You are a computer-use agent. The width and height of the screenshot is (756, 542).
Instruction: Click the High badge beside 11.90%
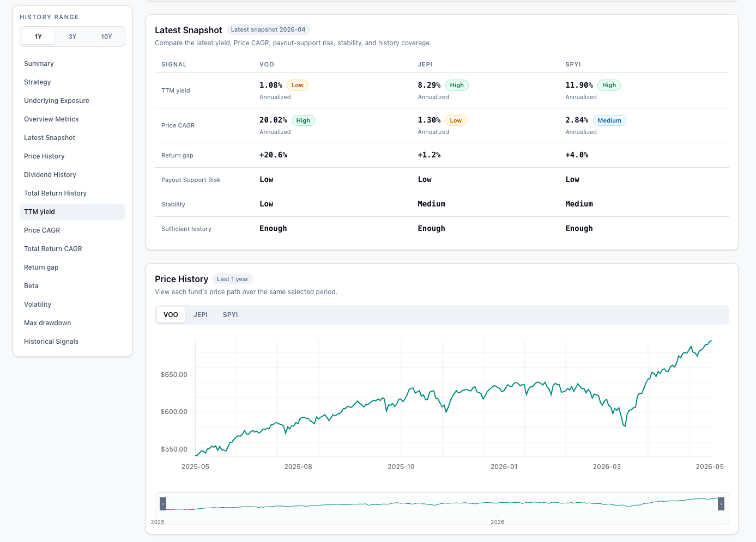click(x=609, y=85)
